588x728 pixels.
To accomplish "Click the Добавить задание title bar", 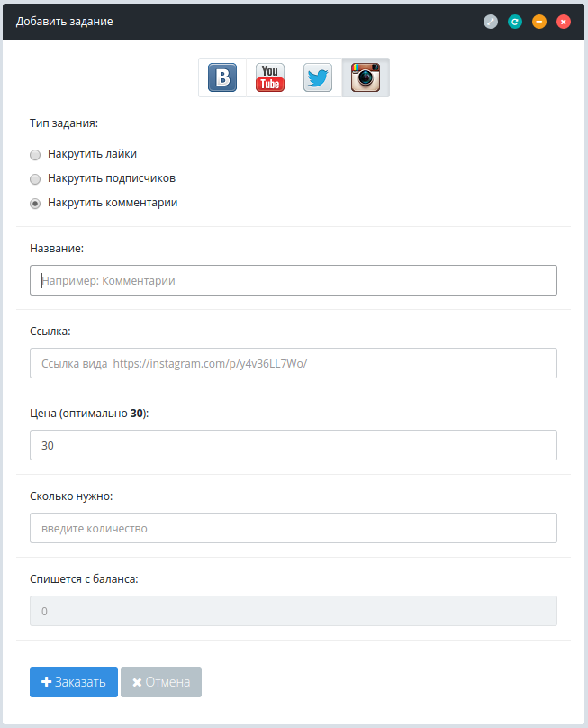I will (294, 22).
